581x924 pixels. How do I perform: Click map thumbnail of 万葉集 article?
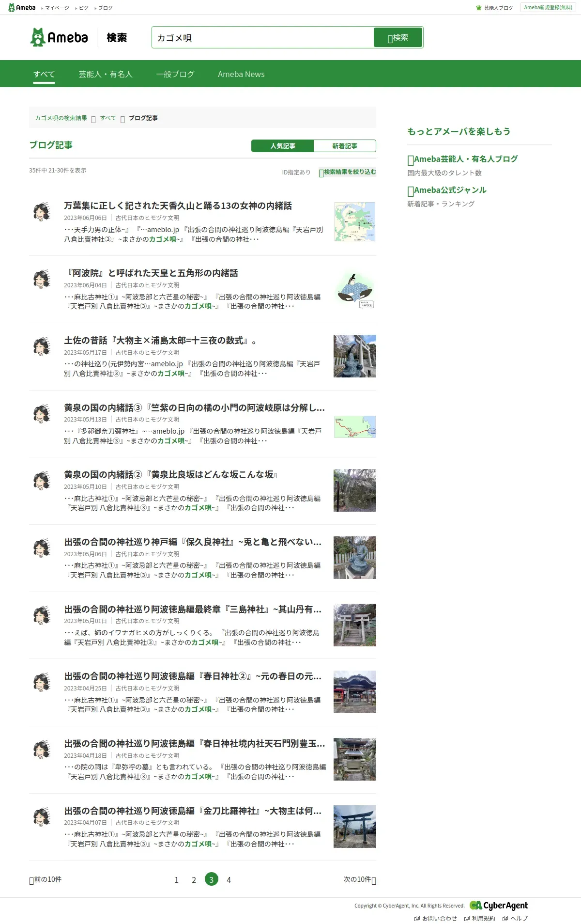(355, 221)
